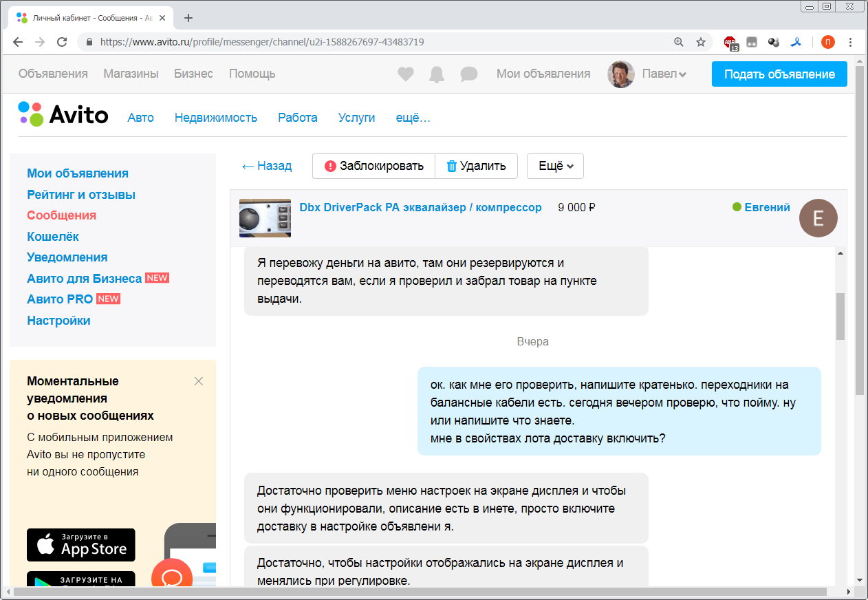Open the Dbx DriverPack listing thumbnail

[x=265, y=218]
